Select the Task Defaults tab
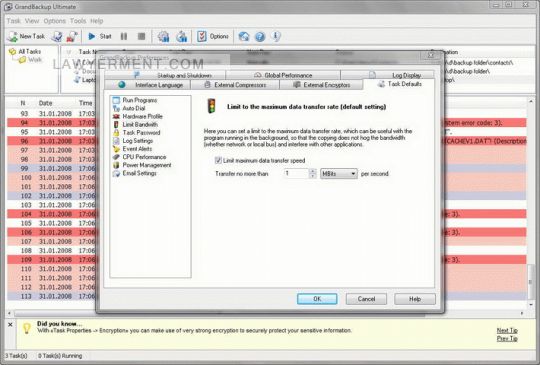 pyautogui.click(x=399, y=84)
